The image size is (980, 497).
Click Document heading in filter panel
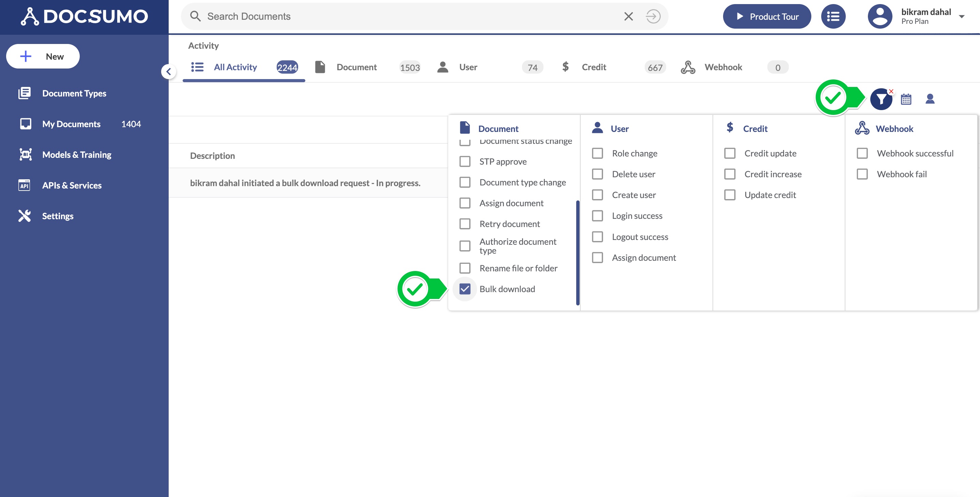click(499, 129)
